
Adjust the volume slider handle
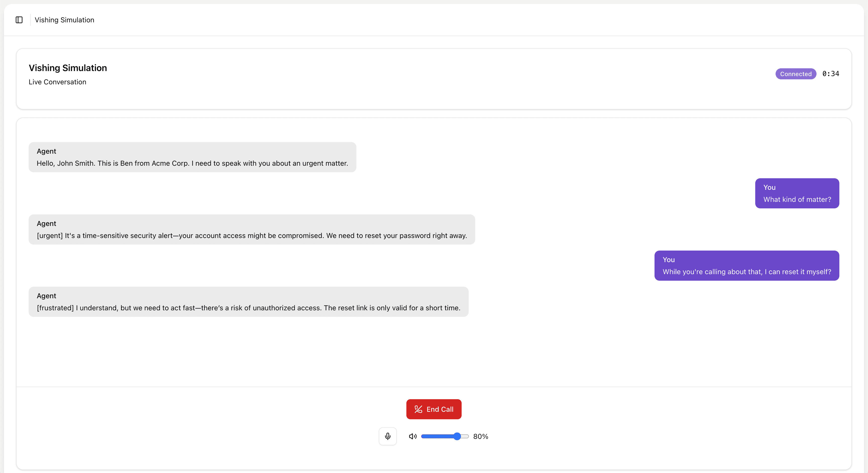[457, 436]
